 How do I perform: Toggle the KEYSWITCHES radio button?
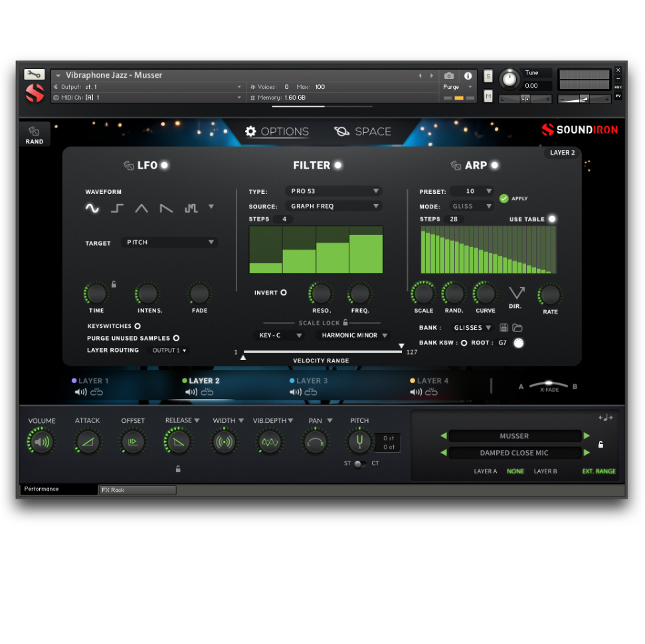pyautogui.click(x=138, y=326)
